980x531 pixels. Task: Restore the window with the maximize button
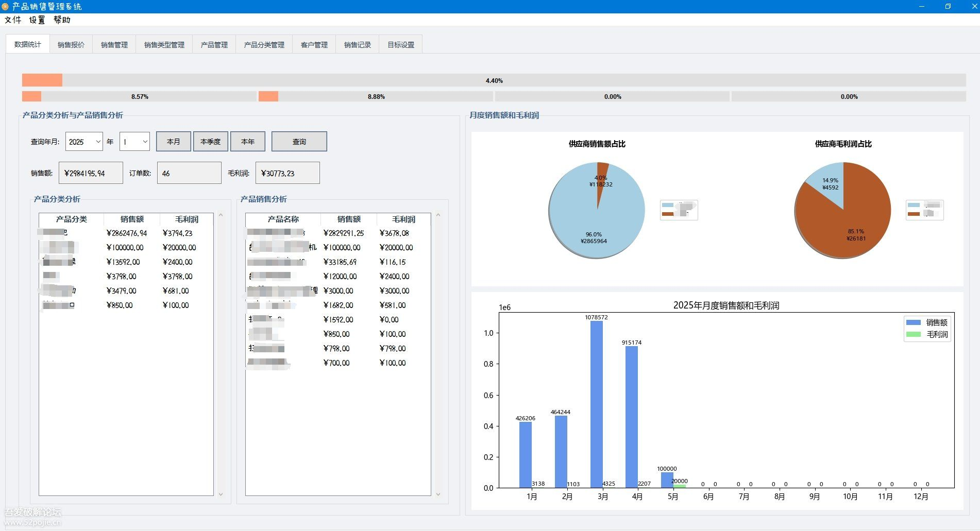click(948, 7)
